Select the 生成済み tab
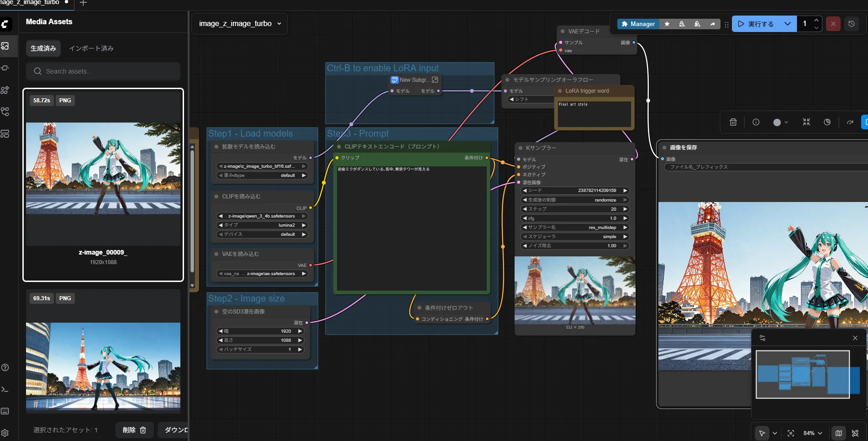 click(43, 48)
